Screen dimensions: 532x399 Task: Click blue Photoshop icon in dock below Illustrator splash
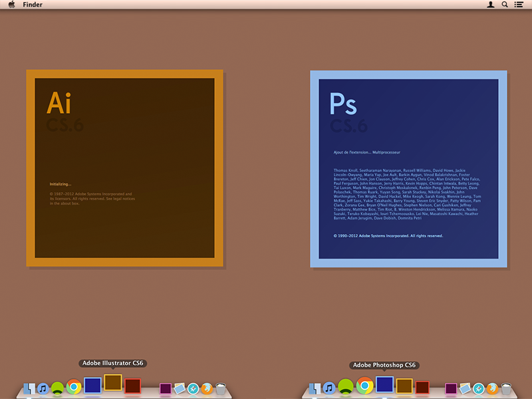coord(92,386)
